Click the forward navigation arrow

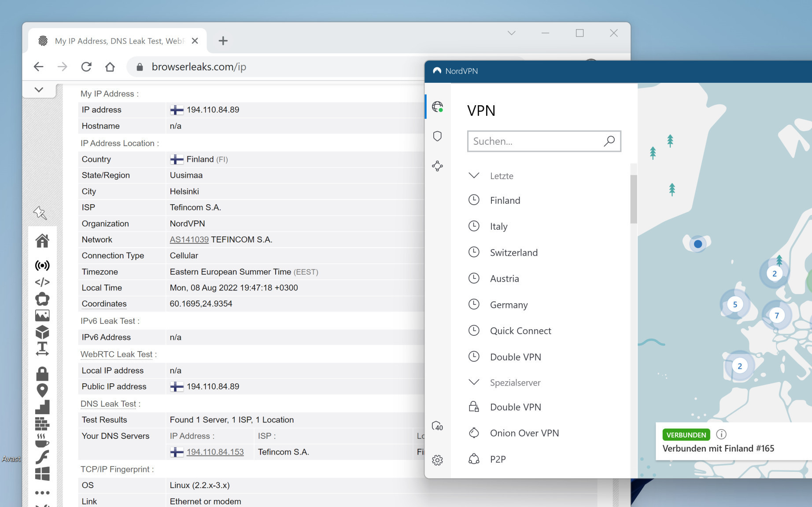click(x=63, y=67)
